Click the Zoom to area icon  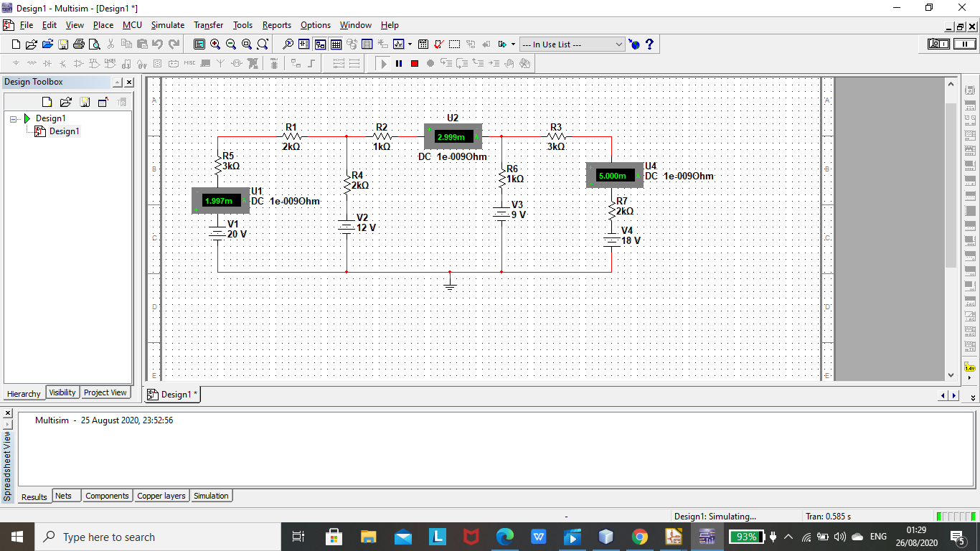(x=247, y=44)
